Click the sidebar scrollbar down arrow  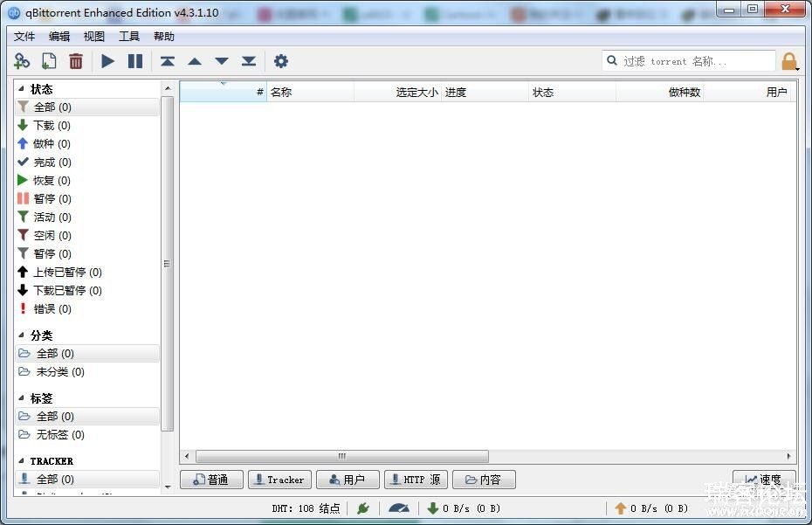tap(168, 487)
